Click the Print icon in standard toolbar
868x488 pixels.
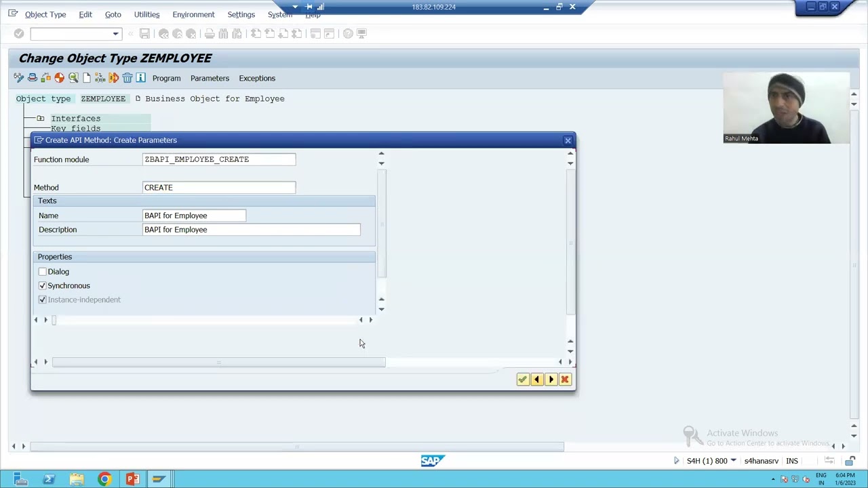tap(210, 33)
